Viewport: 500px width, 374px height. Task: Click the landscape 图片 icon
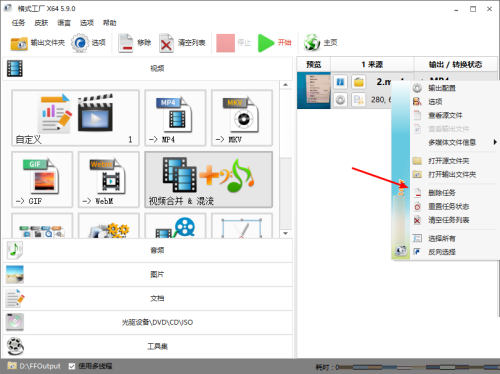(15, 274)
